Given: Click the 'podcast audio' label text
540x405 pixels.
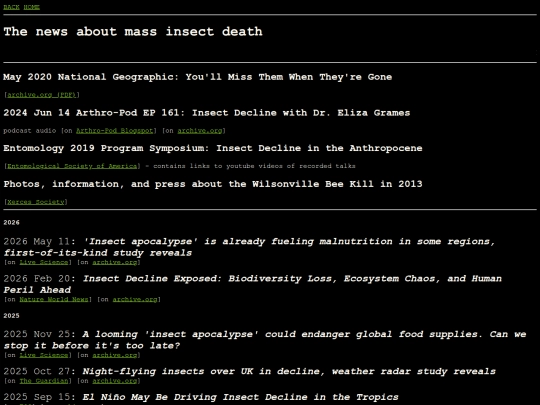Looking at the screenshot, I should point(30,131).
